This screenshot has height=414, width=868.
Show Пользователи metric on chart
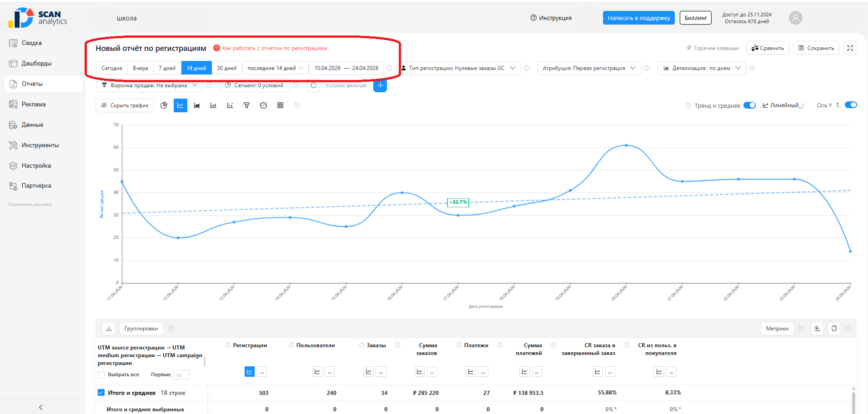tap(317, 372)
